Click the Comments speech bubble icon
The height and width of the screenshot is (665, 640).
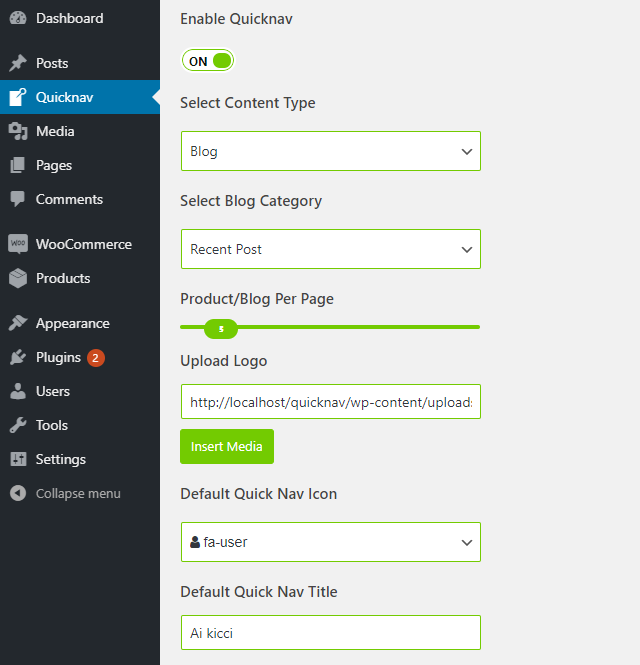18,199
